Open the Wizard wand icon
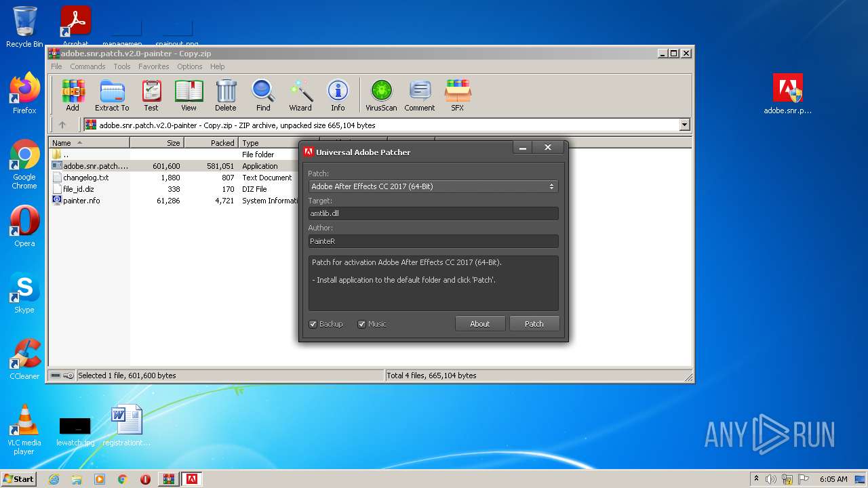Image resolution: width=868 pixels, height=488 pixels. 300,95
